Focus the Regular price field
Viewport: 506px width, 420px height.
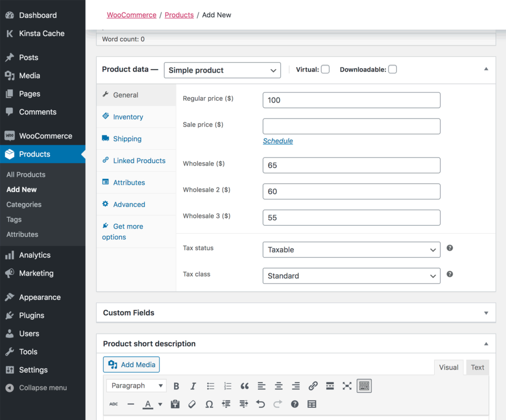[351, 100]
